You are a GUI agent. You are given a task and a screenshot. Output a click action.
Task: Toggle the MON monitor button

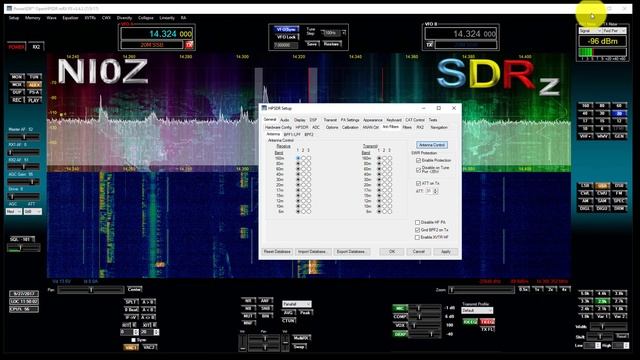(x=17, y=77)
